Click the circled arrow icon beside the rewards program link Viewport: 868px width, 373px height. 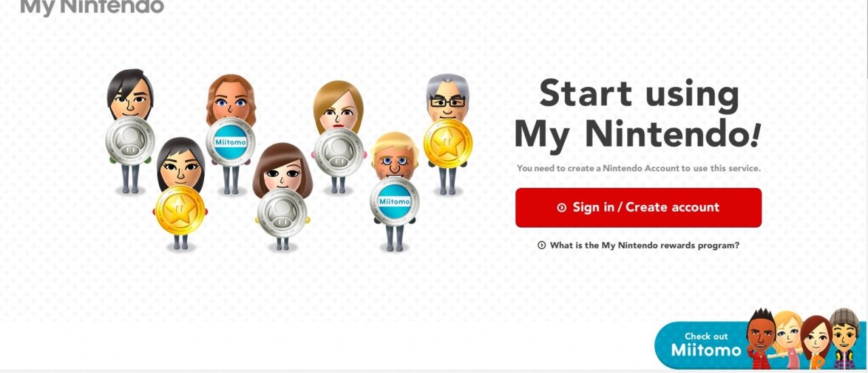541,246
